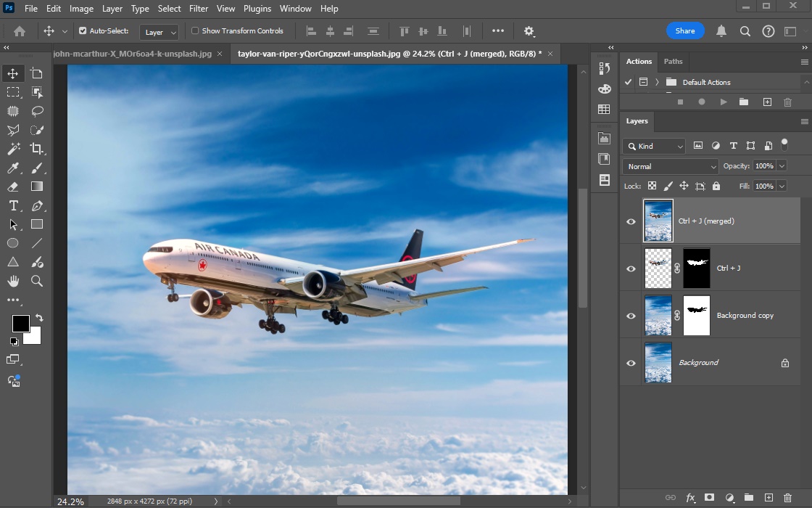Click the foreground black color swatch

(x=20, y=323)
